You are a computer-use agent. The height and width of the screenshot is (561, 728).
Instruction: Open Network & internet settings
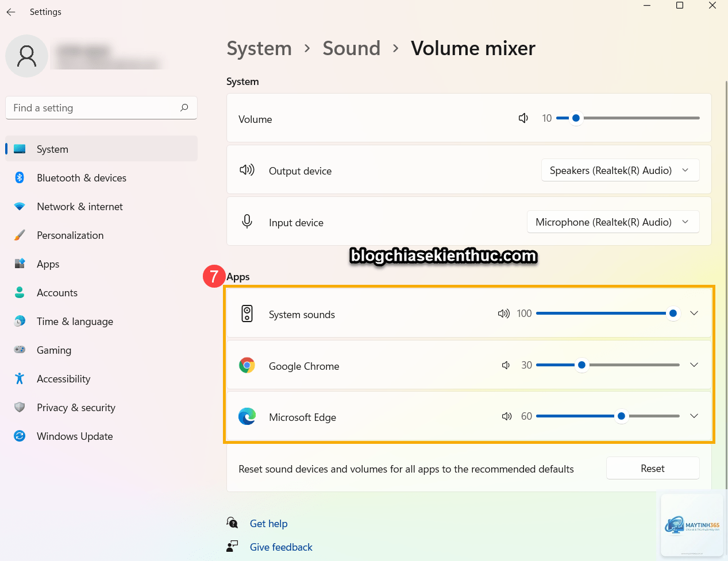pyautogui.click(x=101, y=206)
